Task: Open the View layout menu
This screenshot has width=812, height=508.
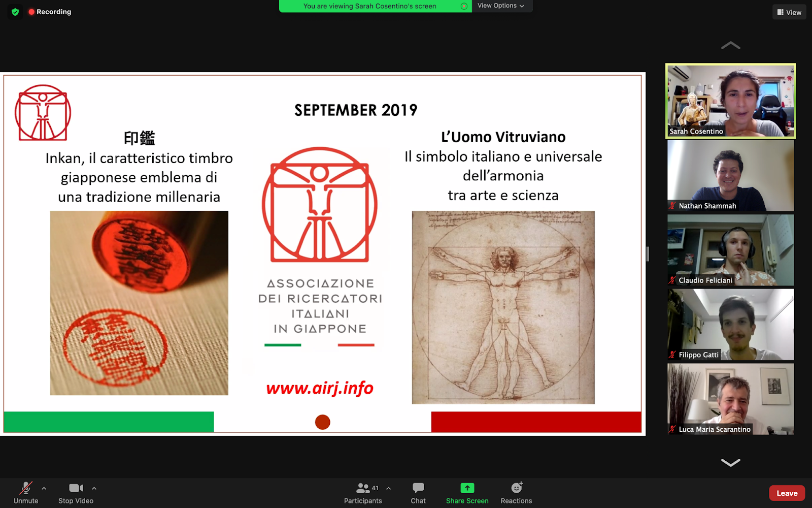Action: point(789,12)
